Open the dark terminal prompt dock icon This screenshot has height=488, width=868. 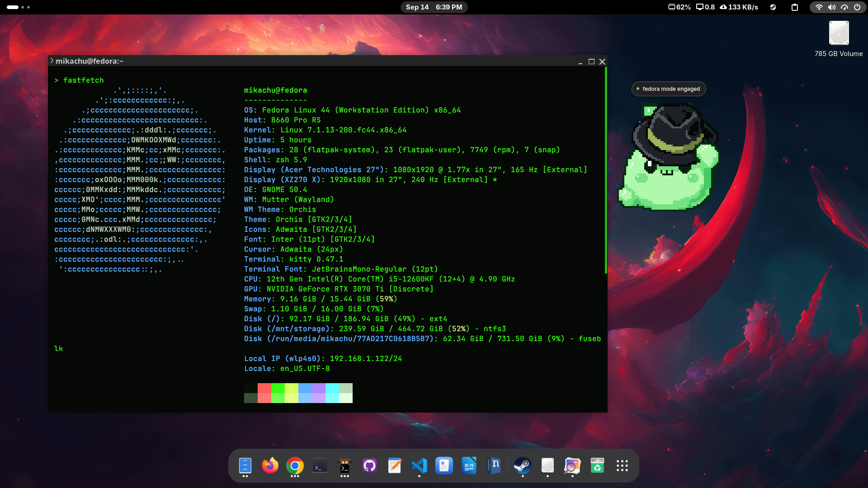320,465
